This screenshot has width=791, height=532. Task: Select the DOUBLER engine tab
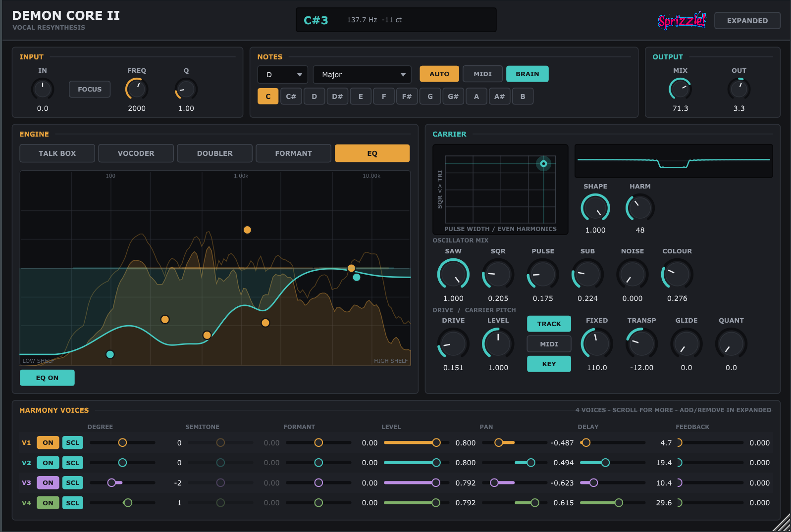point(214,153)
